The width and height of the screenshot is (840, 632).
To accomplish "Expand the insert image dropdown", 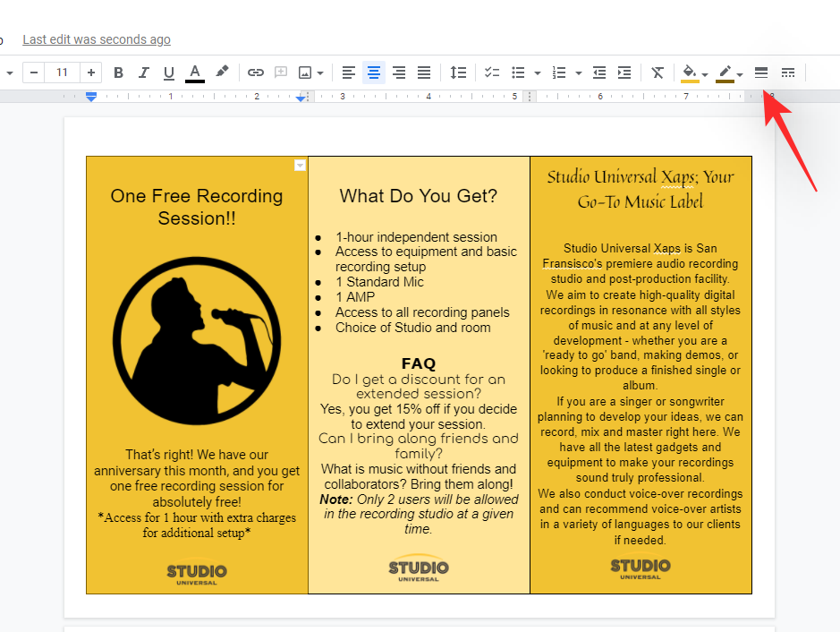I will [x=320, y=73].
